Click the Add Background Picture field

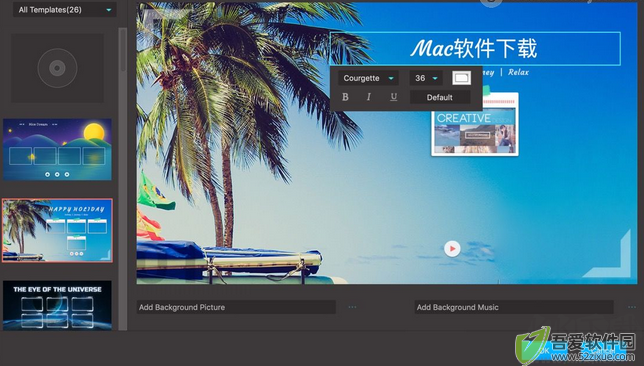pos(236,307)
